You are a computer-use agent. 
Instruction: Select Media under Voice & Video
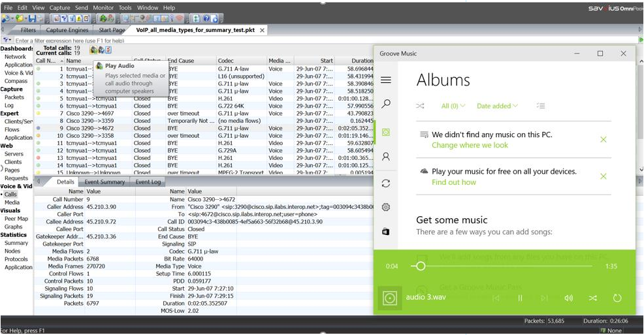(12, 202)
